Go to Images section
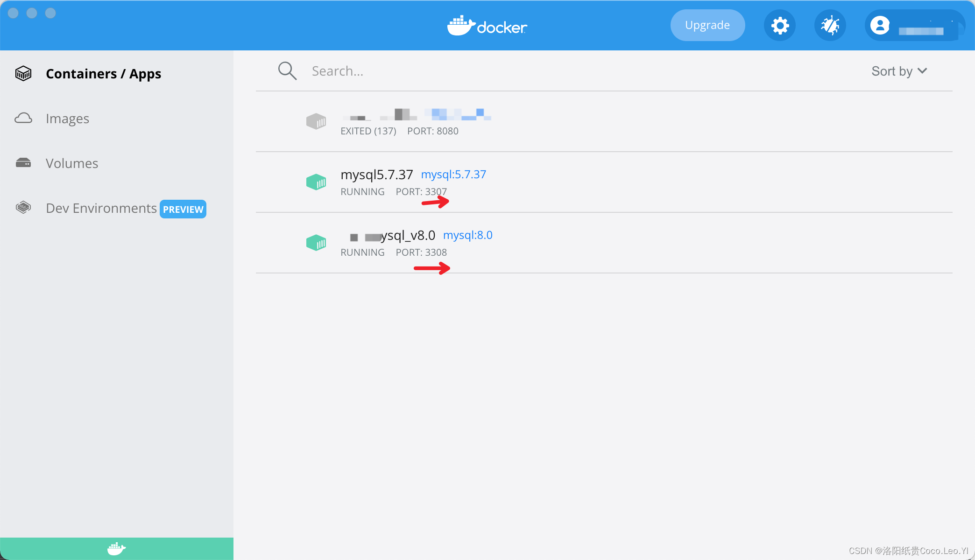Screen dimensions: 975x560 click(x=67, y=119)
